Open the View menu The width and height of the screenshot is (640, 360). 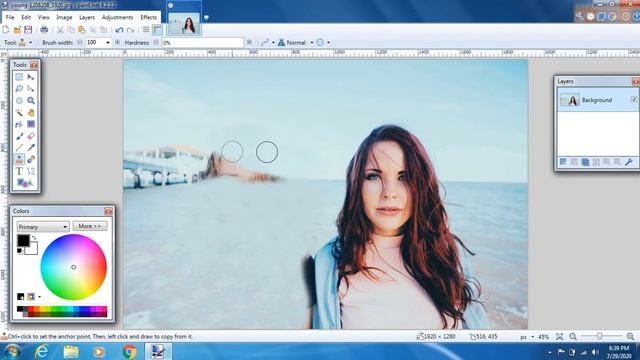44,17
